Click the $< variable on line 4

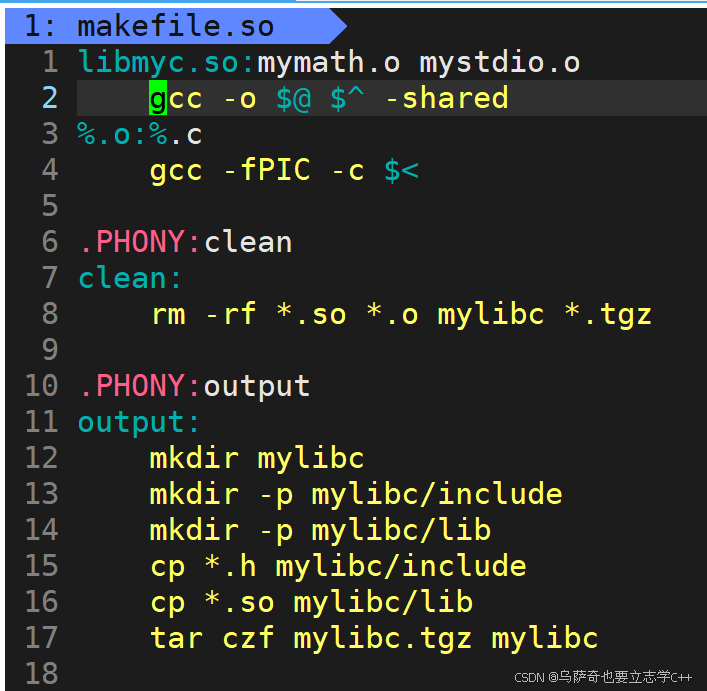(402, 171)
